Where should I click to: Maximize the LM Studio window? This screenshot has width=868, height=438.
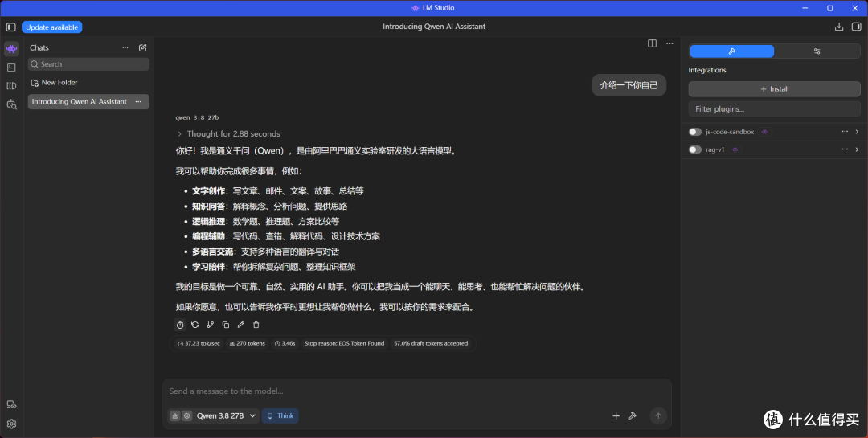[829, 8]
